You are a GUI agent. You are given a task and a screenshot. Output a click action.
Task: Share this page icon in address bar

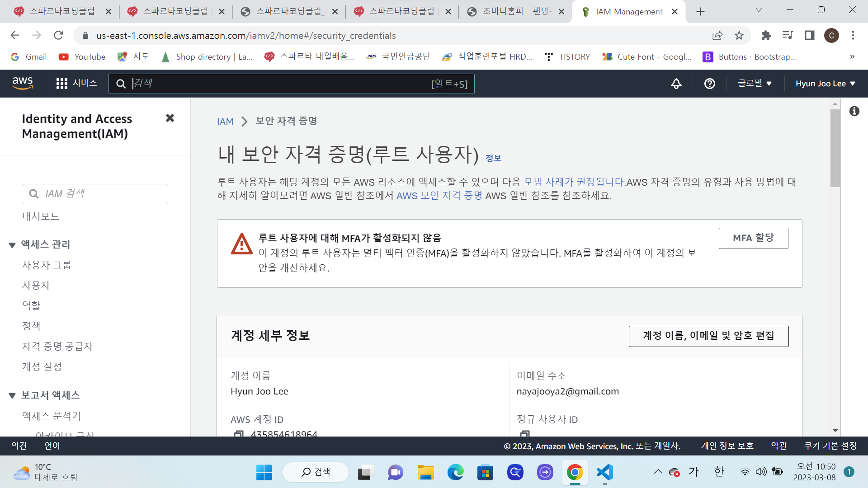coord(717,35)
